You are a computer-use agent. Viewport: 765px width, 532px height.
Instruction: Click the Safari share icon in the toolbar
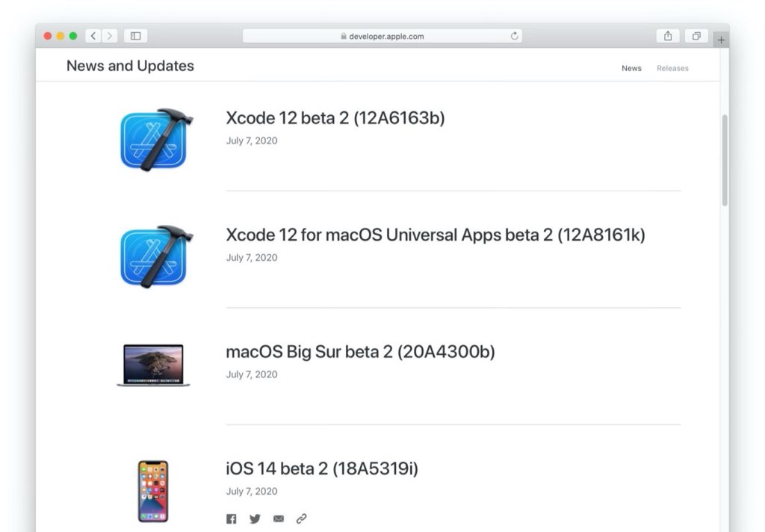[667, 35]
